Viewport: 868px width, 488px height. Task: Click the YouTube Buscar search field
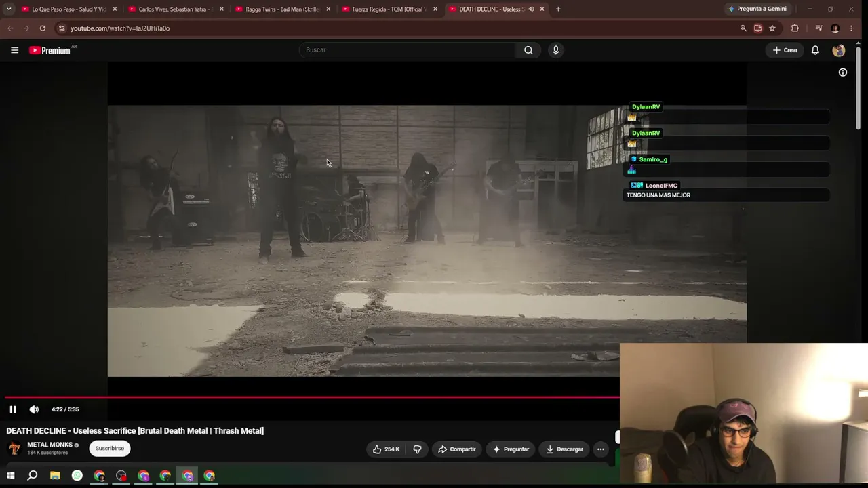pos(407,50)
